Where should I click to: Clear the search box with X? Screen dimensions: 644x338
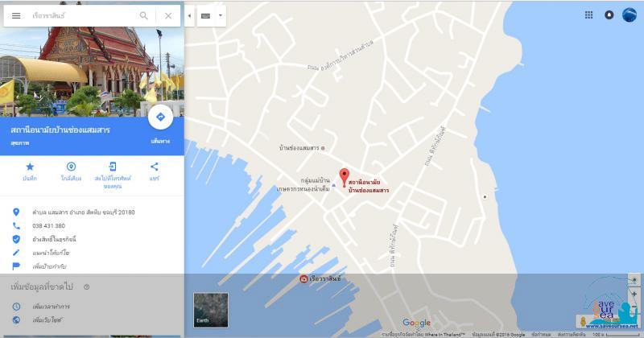click(168, 15)
